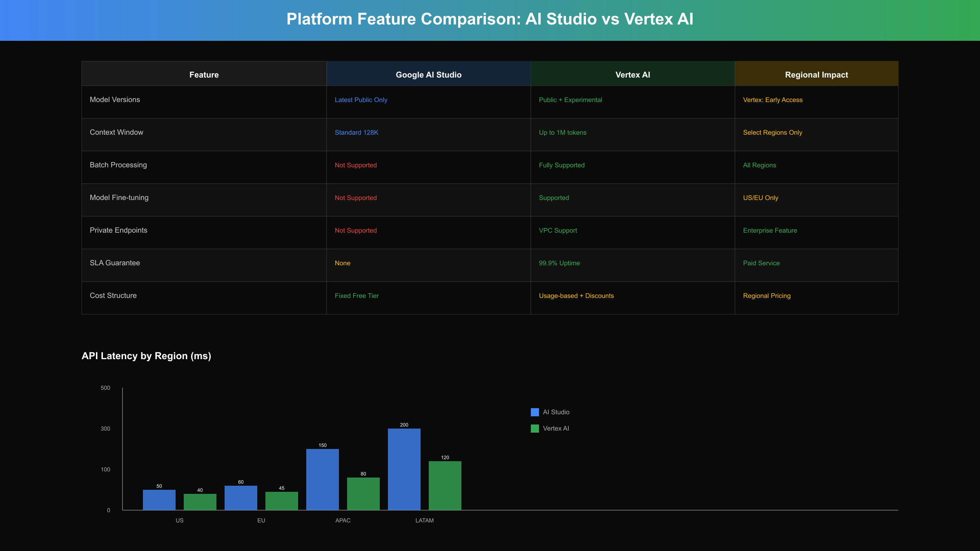Image resolution: width=980 pixels, height=551 pixels.
Task: Click the page title banner text
Action: point(490,19)
